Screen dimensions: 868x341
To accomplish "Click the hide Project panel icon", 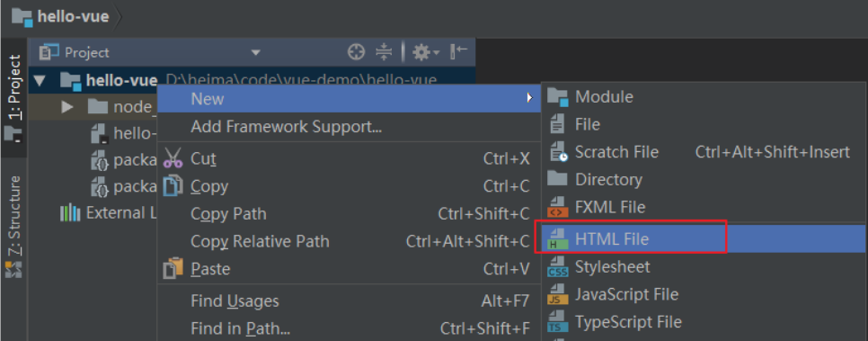I will click(459, 51).
